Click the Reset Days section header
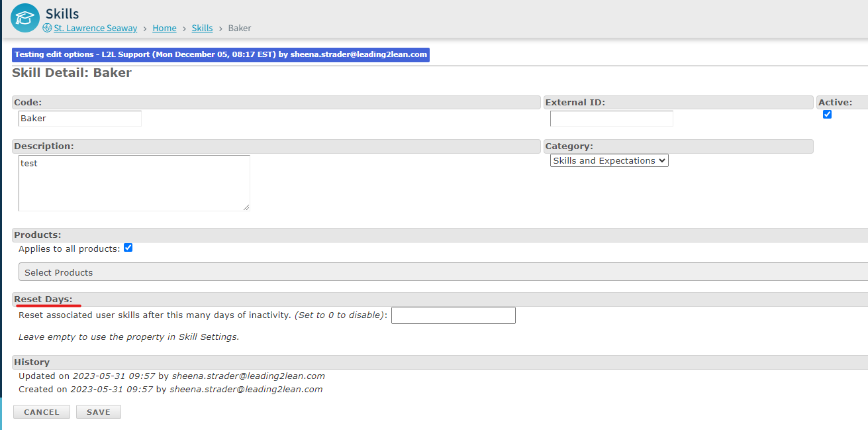The height and width of the screenshot is (430, 868). point(44,299)
